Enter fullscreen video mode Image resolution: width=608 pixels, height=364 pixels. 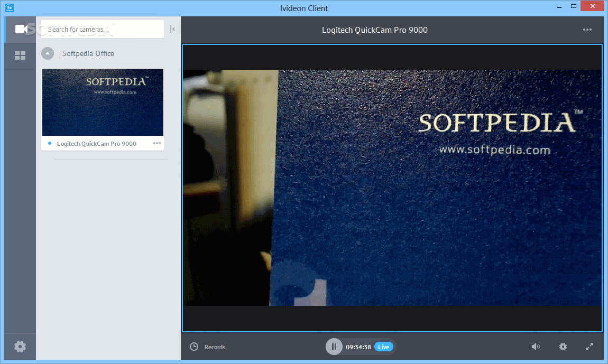point(589,347)
